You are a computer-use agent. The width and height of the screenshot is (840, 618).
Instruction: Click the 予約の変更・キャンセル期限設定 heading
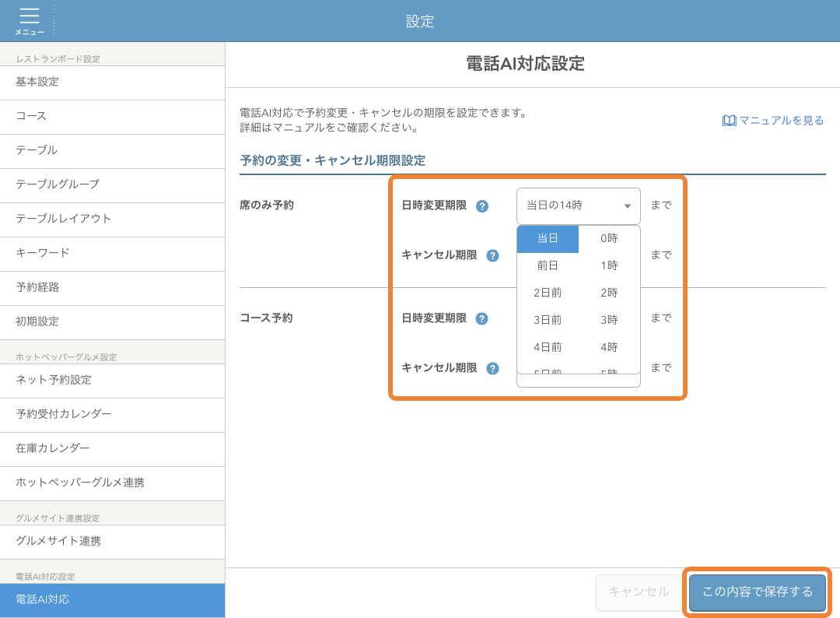(x=333, y=161)
